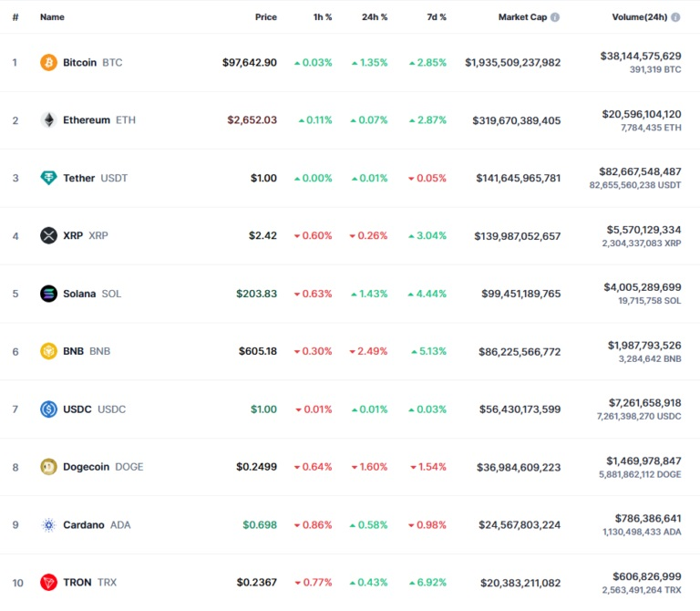Click Bitcoin volume $38,144,575,629
The image size is (700, 611).
pyautogui.click(x=641, y=56)
